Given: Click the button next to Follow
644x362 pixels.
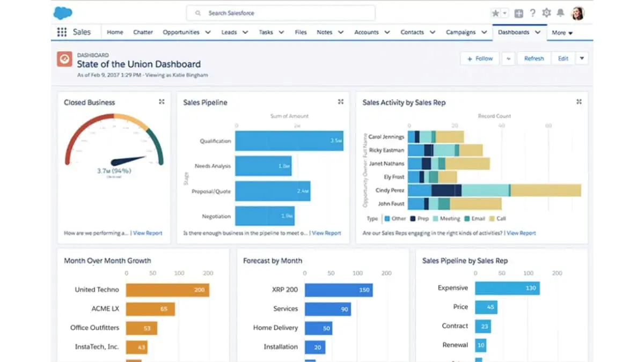Looking at the screenshot, I should point(508,58).
